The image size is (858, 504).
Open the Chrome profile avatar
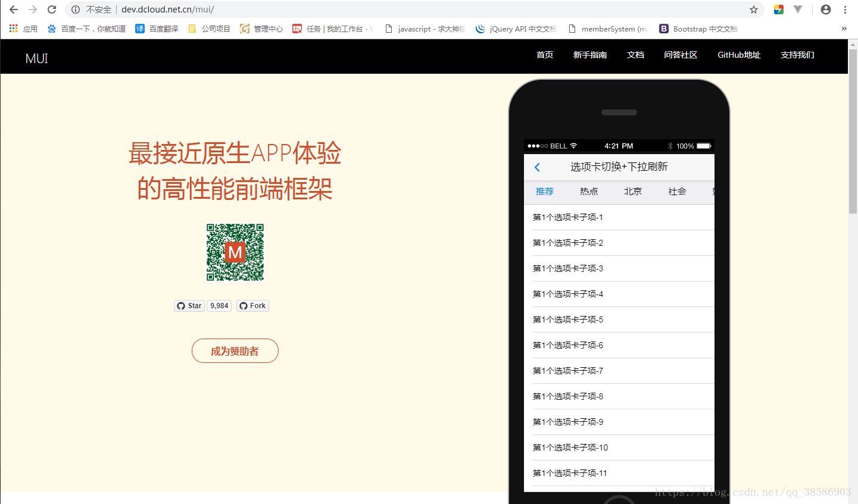tap(826, 10)
